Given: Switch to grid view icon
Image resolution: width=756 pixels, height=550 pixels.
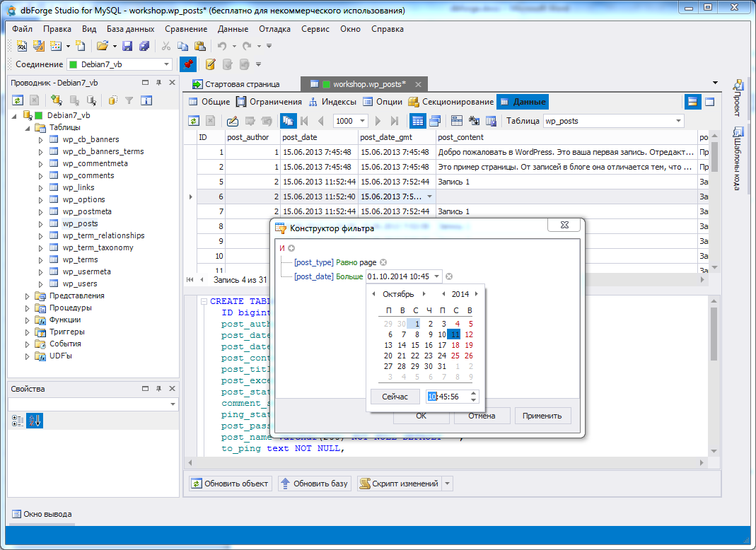Looking at the screenshot, I should tap(417, 121).
